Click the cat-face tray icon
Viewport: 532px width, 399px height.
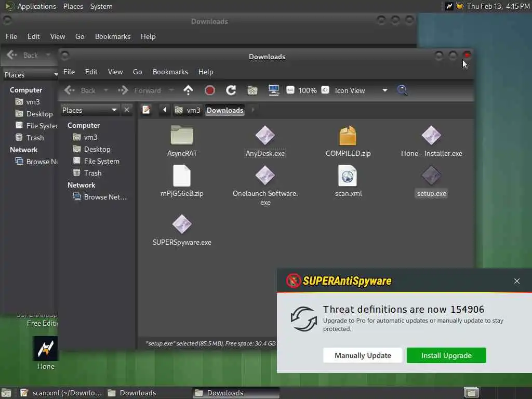click(460, 6)
